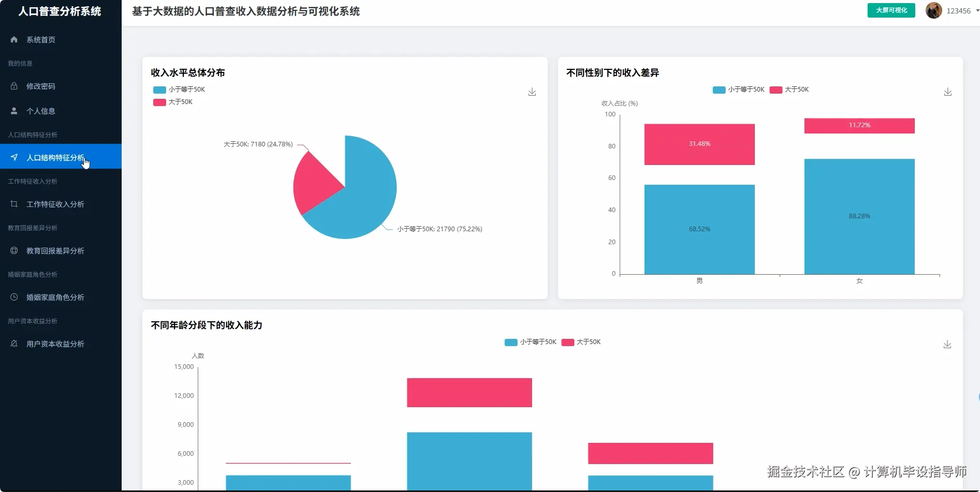This screenshot has height=492, width=980.
Task: Open the 工作特征收入分析 menu item
Action: [x=61, y=204]
